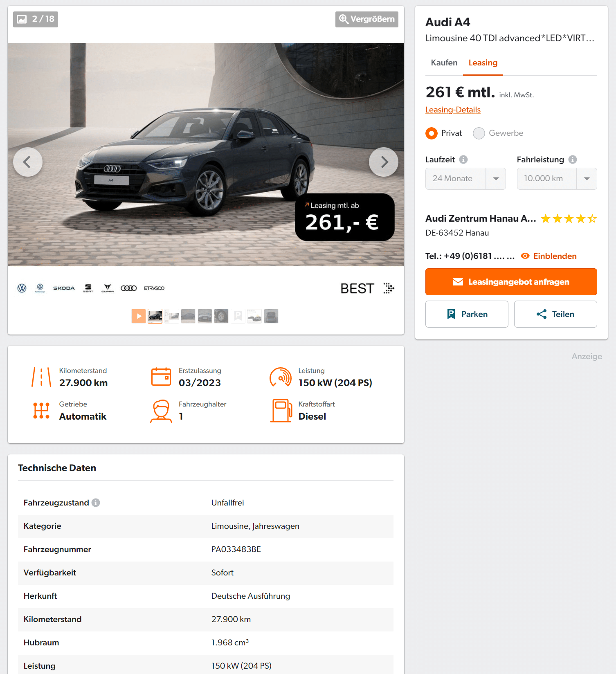Viewport: 616px width, 674px height.
Task: Click 'DE-63452 Hanau' address text
Action: pos(457,233)
